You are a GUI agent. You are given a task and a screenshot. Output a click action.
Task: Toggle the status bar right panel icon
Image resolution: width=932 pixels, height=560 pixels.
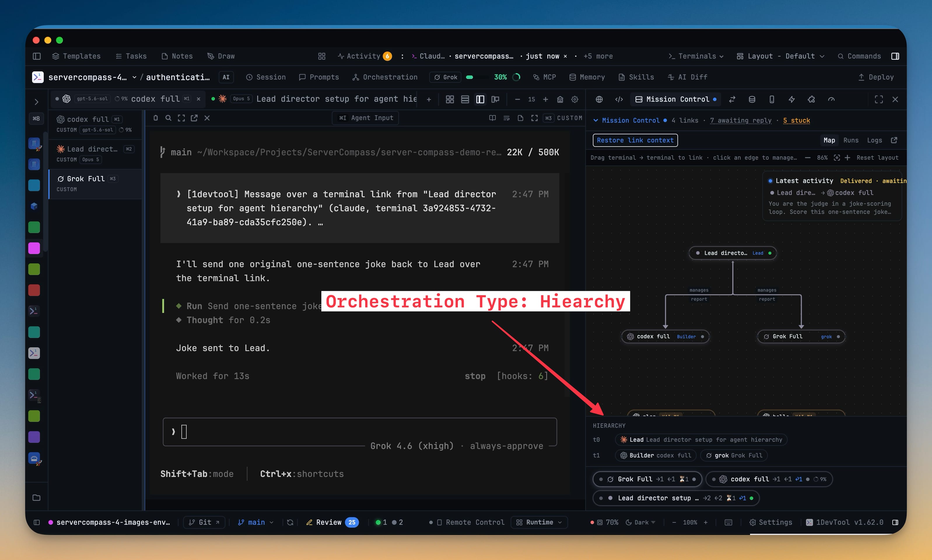click(895, 522)
